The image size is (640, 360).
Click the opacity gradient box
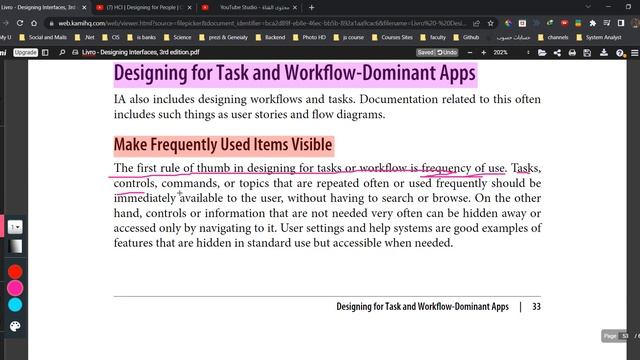click(x=15, y=247)
